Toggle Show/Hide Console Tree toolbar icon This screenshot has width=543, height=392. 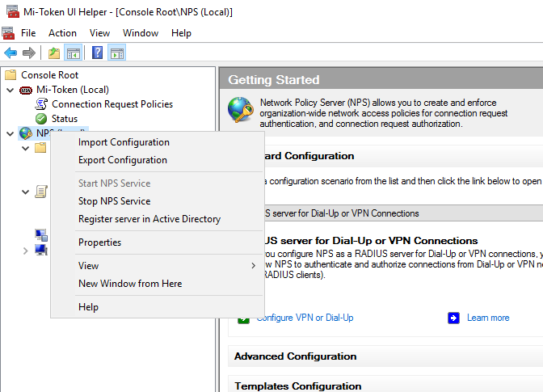tap(74, 53)
